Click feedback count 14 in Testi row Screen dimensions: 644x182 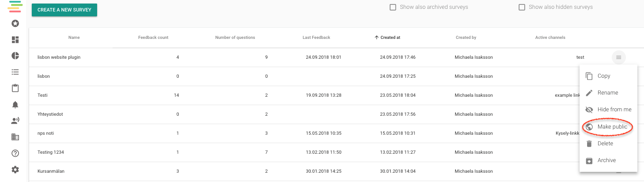tap(177, 95)
